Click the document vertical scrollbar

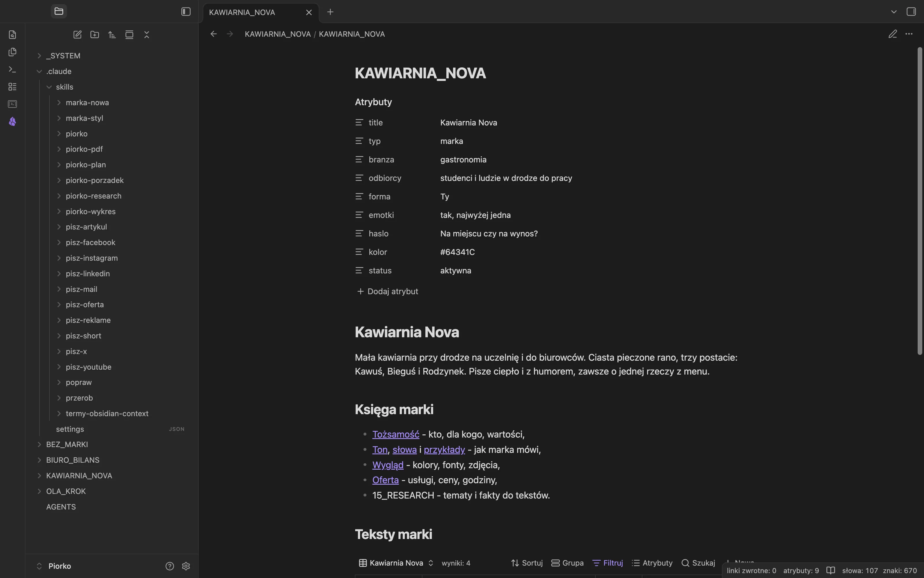pos(919,201)
